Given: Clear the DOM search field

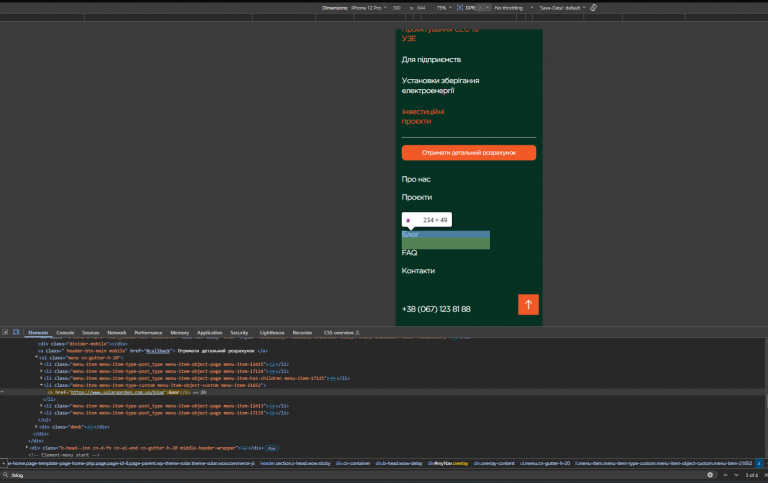Looking at the screenshot, I should 710,475.
